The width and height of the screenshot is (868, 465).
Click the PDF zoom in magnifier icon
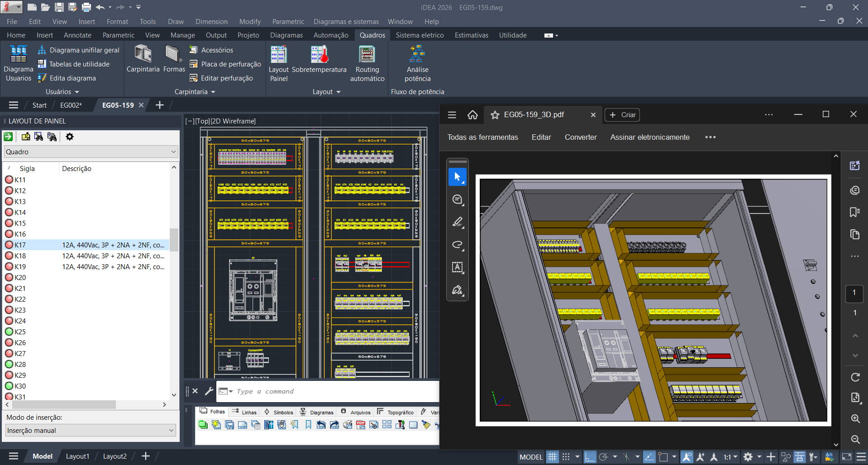click(855, 418)
